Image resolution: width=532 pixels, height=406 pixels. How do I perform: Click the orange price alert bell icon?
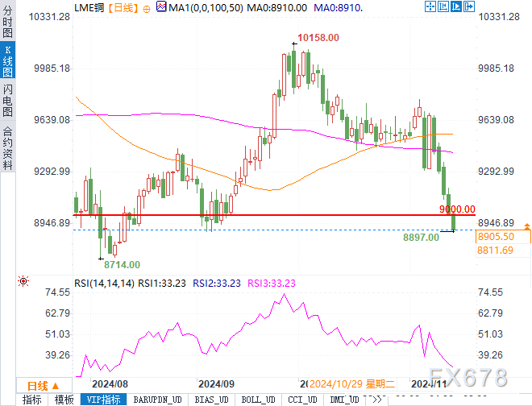point(527,226)
